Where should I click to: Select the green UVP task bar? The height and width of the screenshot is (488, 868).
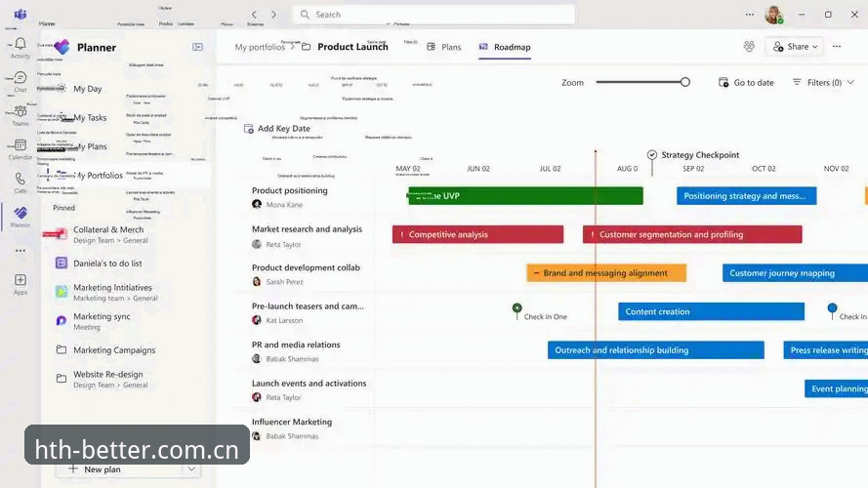[525, 196]
